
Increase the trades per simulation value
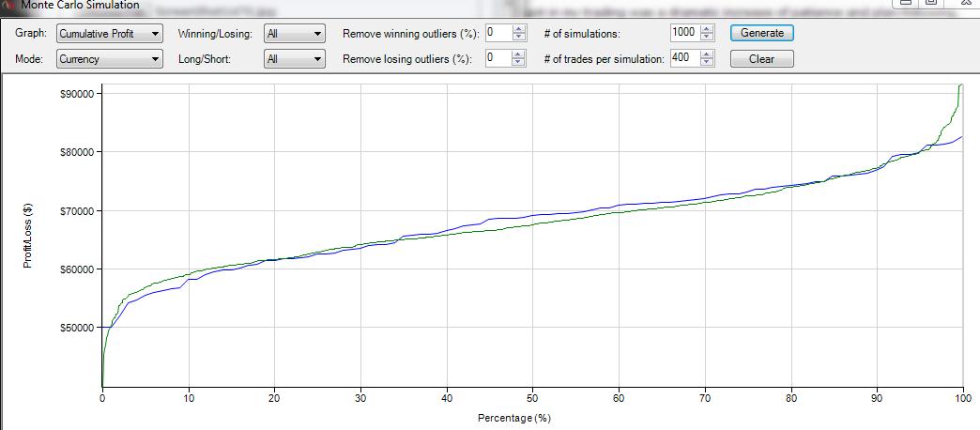(707, 54)
